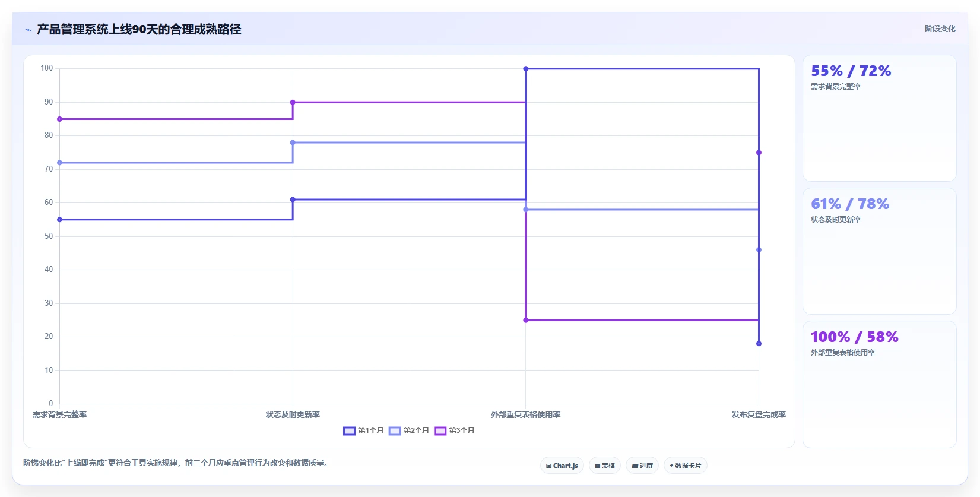The height and width of the screenshot is (497, 980).
Task: Click the 第1个月 data point at 61
Action: [293, 200]
